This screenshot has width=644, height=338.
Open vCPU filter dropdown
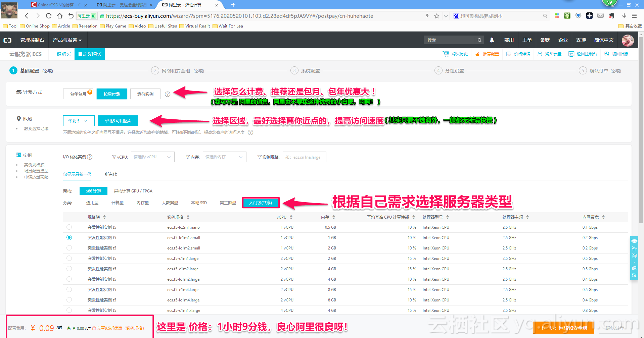(153, 157)
